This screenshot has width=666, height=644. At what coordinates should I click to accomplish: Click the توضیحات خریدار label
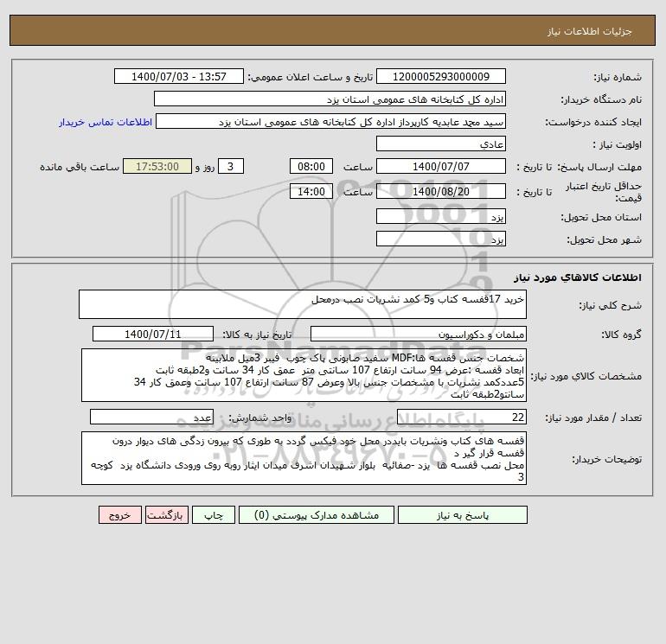(x=606, y=459)
